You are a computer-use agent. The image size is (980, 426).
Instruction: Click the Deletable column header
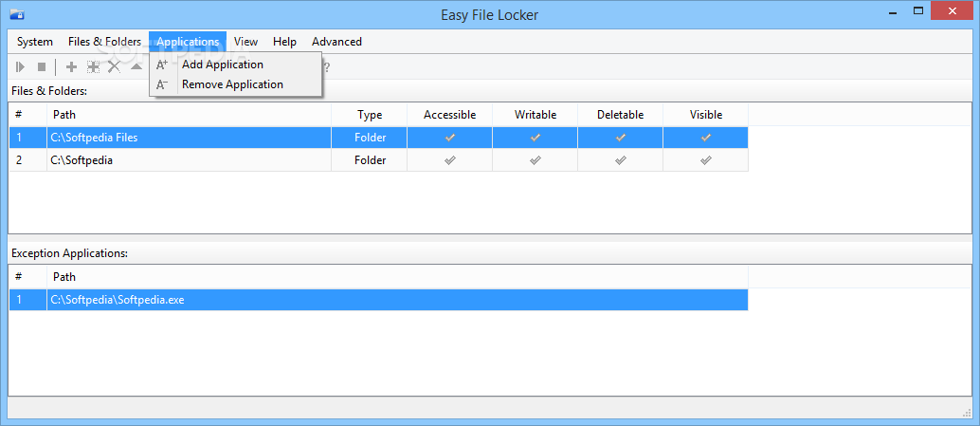620,115
